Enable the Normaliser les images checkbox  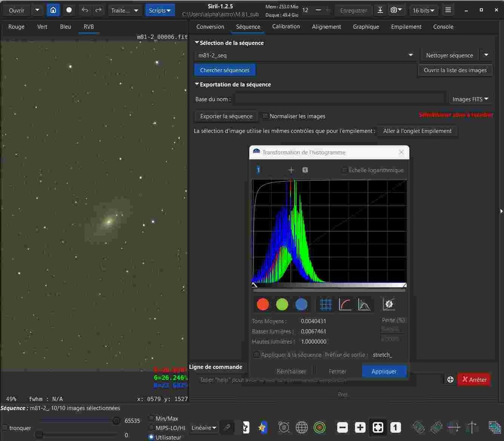265,116
